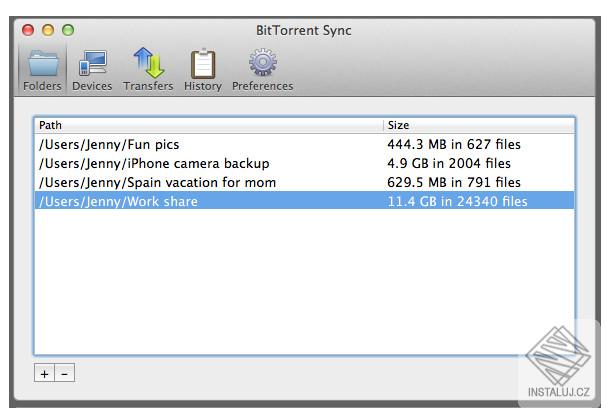Click the 11.4 GB in 24340 files entry
Screen dimensions: 609x419
pos(457,201)
